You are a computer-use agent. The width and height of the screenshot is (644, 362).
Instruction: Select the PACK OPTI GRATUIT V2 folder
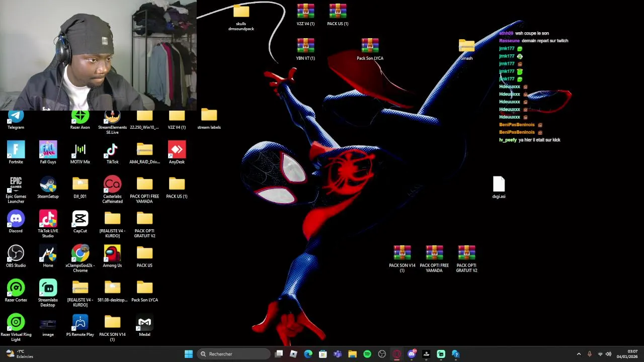(x=144, y=224)
